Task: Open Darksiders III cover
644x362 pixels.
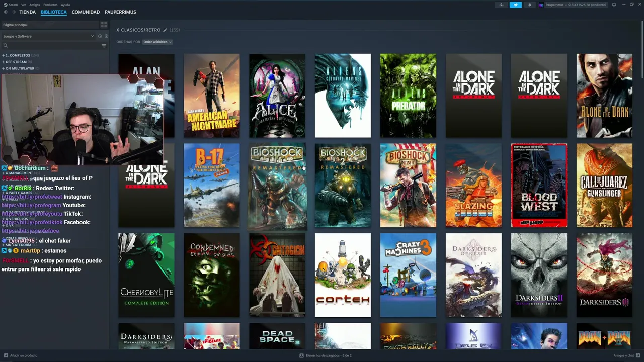Action: click(604, 275)
